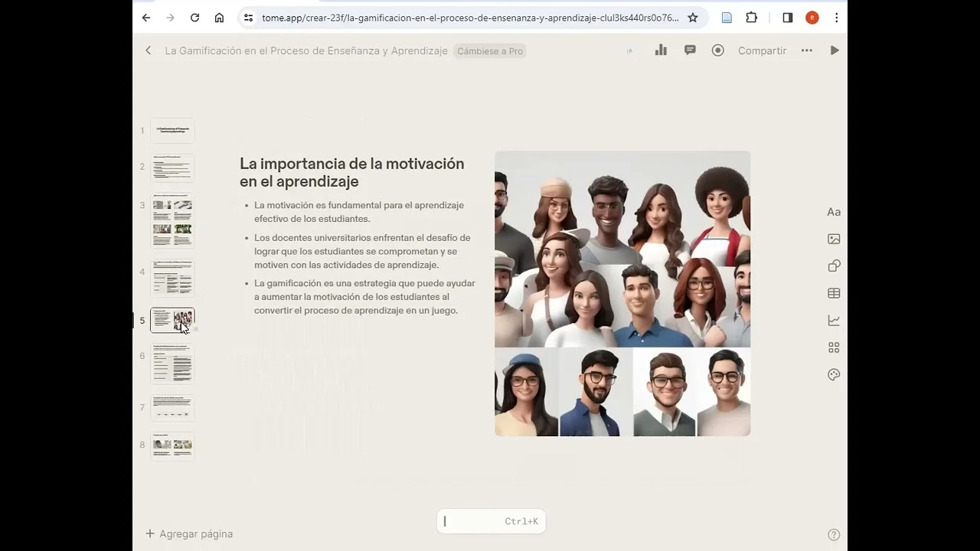Open the theme palette icon
Image resolution: width=980 pixels, height=551 pixels.
(834, 374)
